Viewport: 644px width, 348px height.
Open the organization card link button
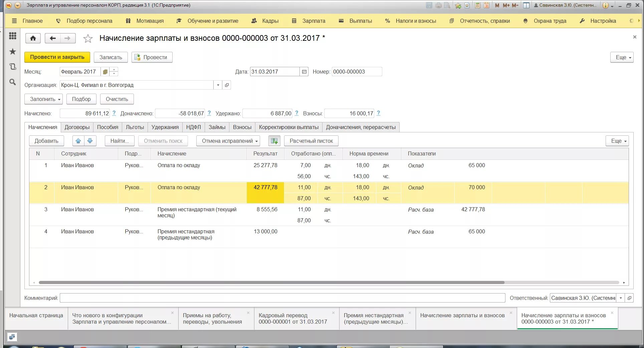pos(227,85)
